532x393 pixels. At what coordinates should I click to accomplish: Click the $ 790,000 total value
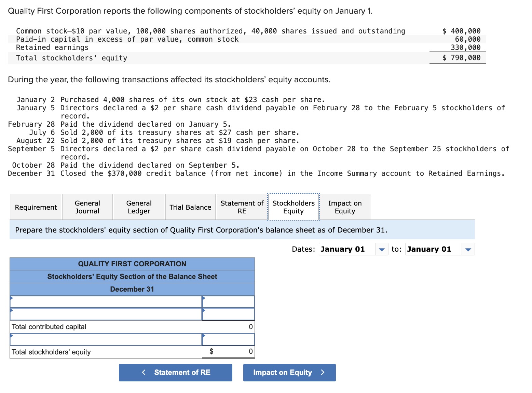461,58
